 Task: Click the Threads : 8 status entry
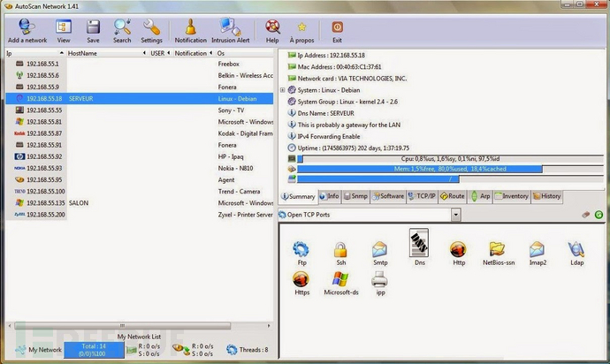coord(248,350)
